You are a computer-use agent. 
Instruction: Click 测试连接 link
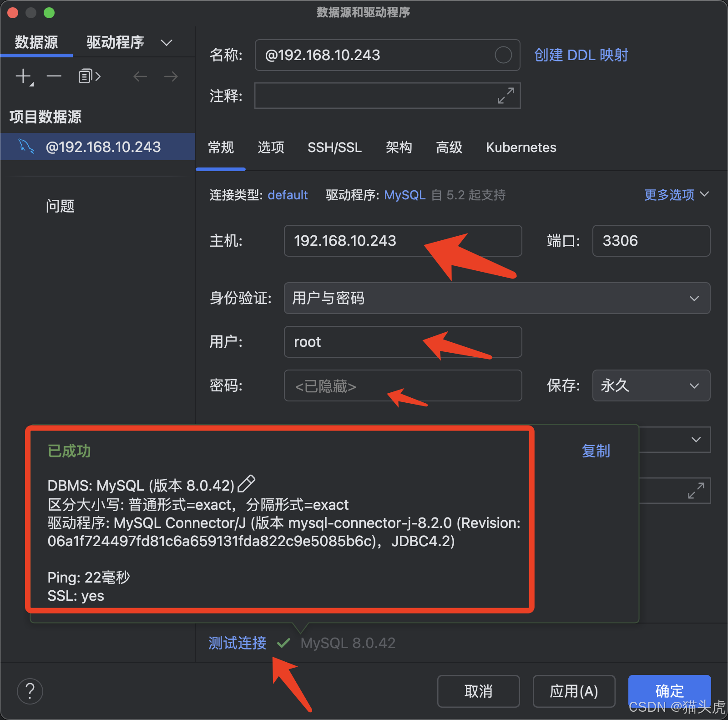pos(238,643)
